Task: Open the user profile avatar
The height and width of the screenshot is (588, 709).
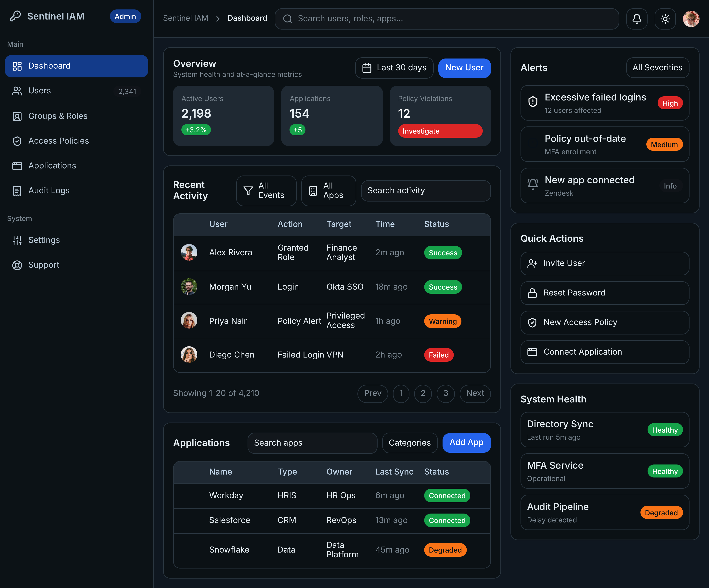Action: pos(691,19)
